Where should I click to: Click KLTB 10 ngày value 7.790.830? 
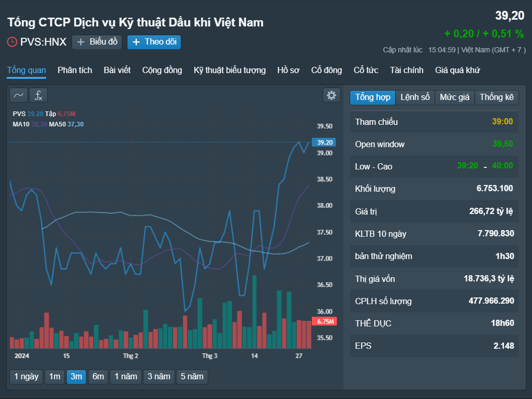coord(496,233)
